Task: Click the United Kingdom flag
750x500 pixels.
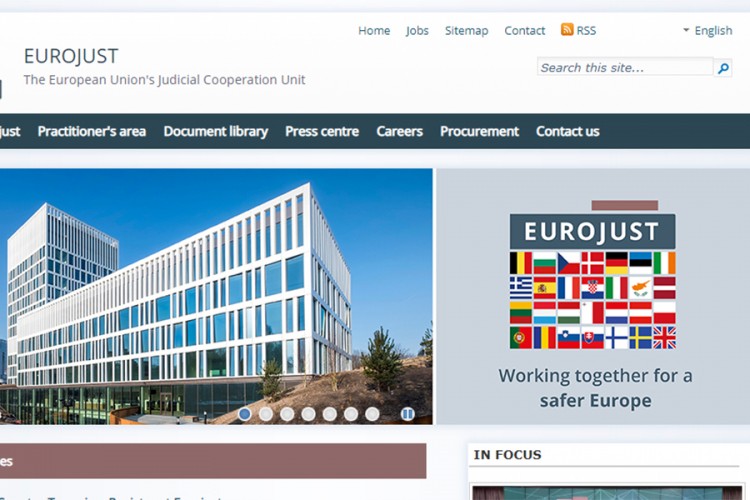Action: (x=664, y=338)
